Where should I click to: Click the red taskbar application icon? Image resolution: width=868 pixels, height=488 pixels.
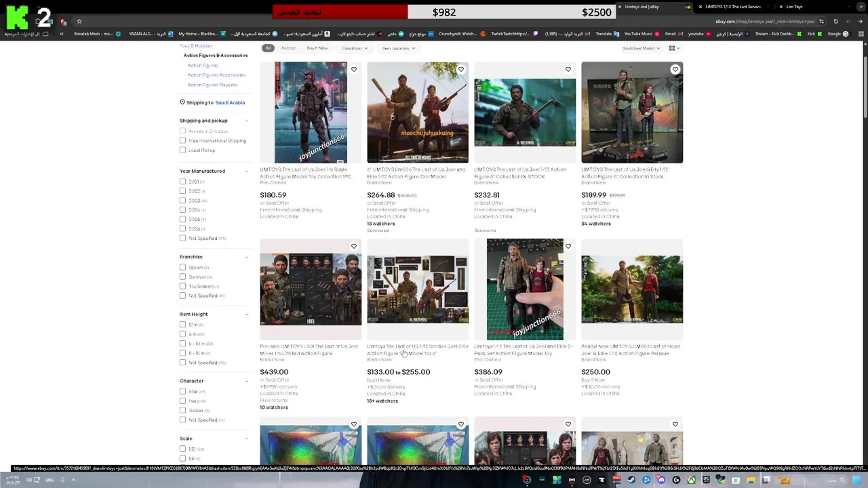coord(616,480)
